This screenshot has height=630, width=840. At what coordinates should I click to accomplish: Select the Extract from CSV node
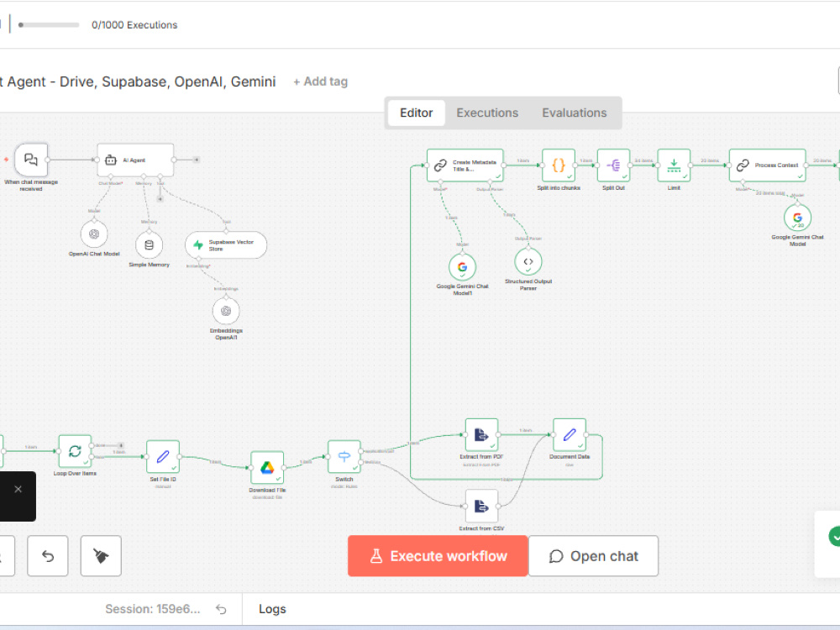[x=481, y=506]
